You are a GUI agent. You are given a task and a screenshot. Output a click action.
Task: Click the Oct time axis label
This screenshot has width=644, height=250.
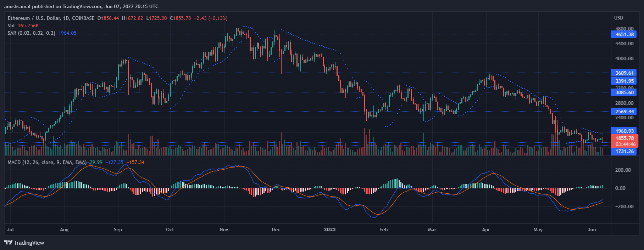[x=170, y=229]
